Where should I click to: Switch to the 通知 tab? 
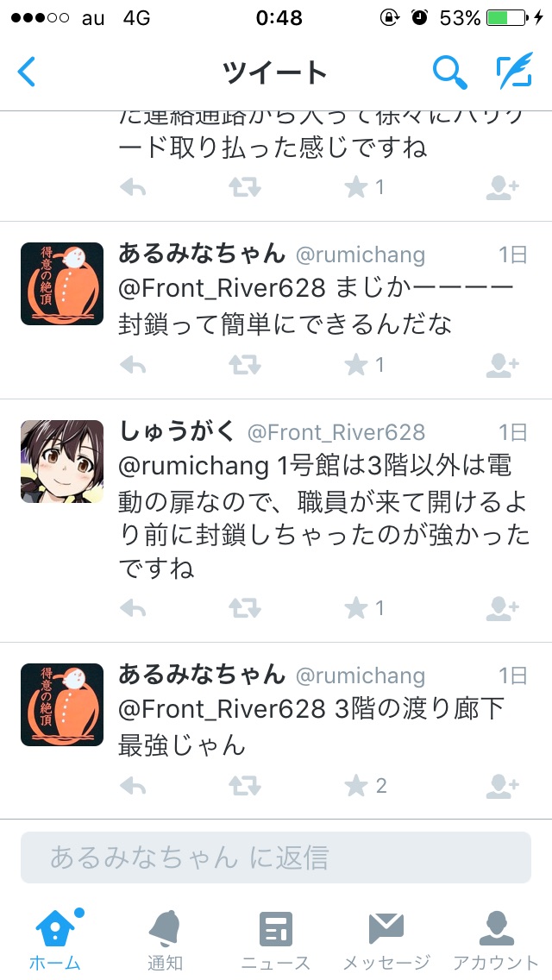click(x=165, y=940)
